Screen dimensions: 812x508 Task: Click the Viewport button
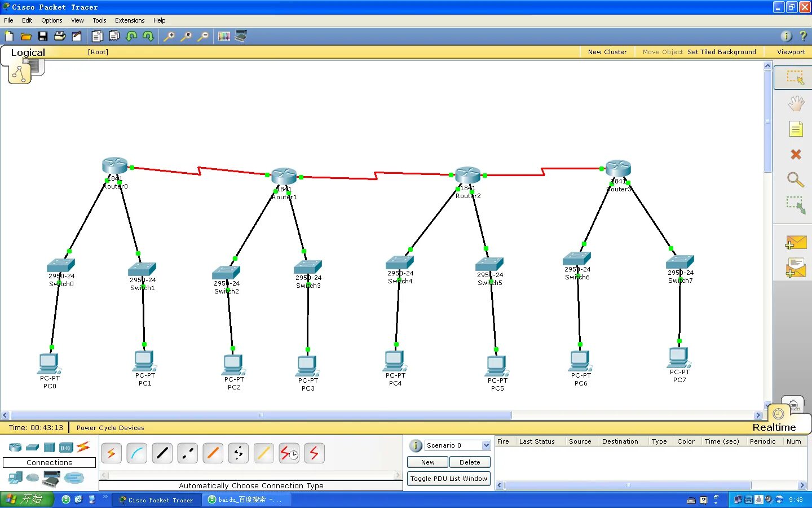(791, 52)
